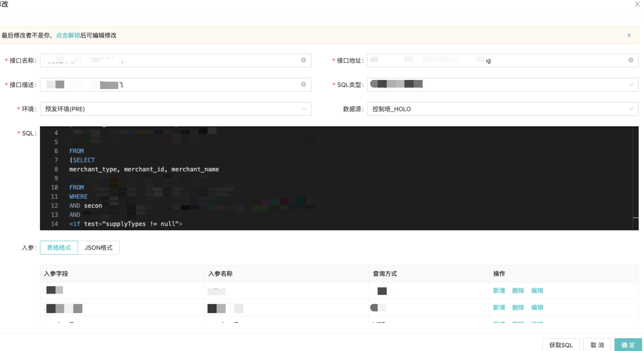Clear the 接口描述 field text
The height and width of the screenshot is (351, 644).
coord(303,84)
